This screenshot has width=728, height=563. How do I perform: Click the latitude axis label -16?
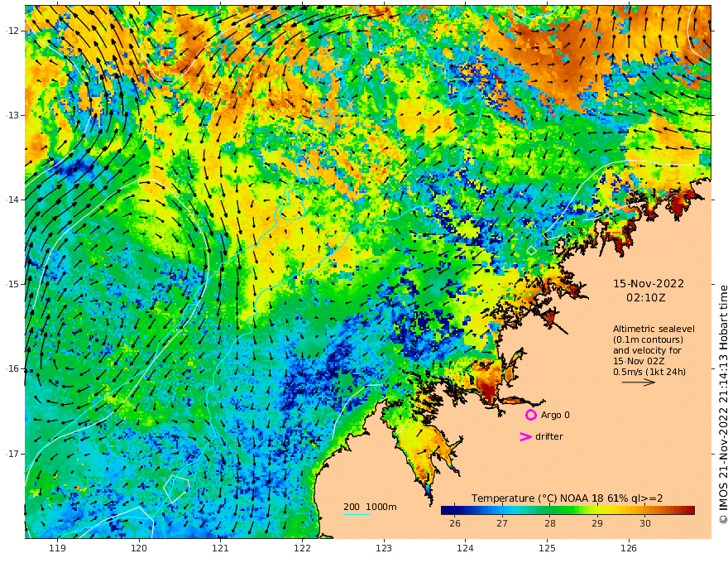[x=12, y=368]
